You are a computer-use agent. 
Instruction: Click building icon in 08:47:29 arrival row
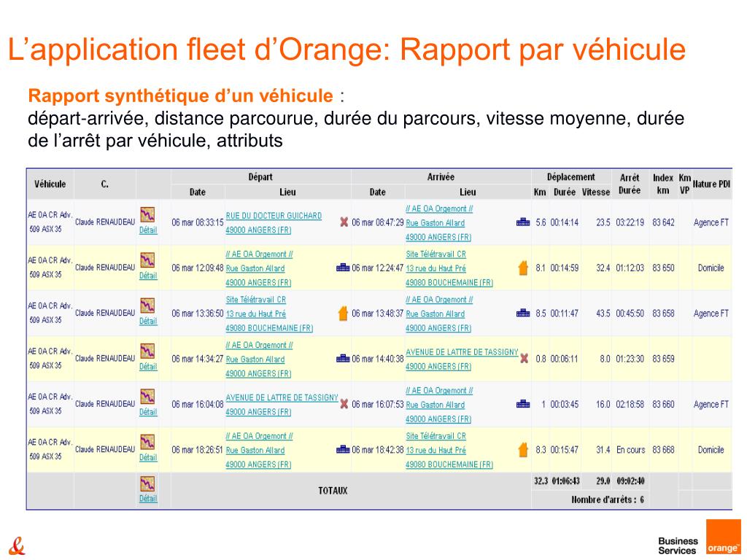coord(522,222)
